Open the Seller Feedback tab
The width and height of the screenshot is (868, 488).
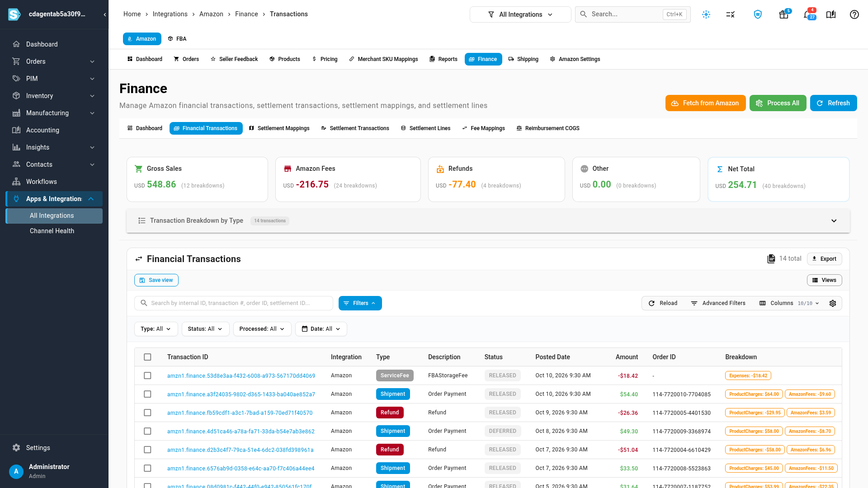234,59
